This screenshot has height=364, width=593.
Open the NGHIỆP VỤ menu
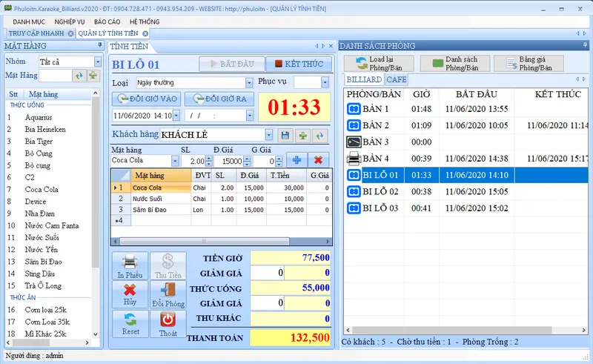click(x=70, y=22)
